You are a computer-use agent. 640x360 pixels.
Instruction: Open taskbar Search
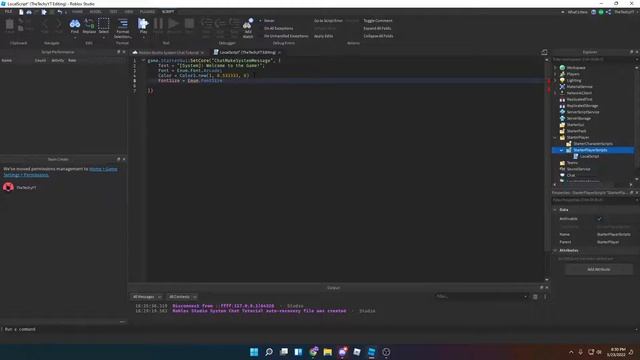coord(269,352)
